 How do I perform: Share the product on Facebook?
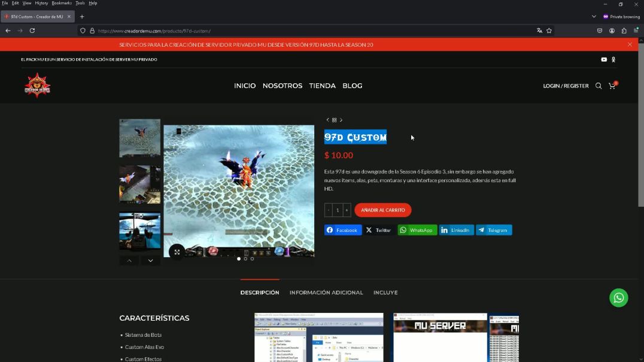tap(343, 230)
